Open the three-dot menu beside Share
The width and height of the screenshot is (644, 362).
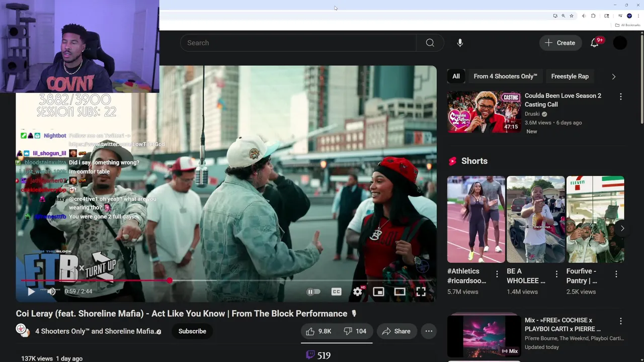[429, 331]
